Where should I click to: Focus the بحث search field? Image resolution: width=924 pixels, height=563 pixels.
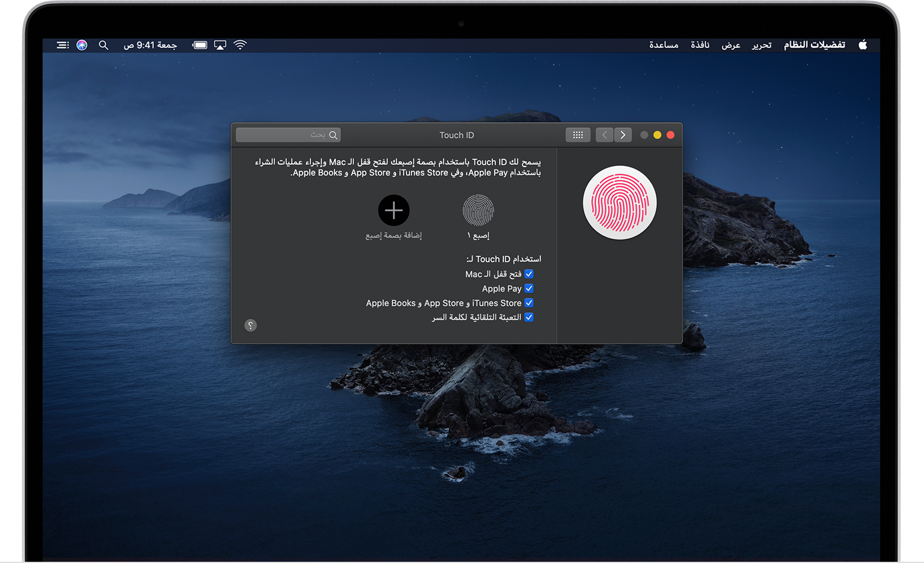pyautogui.click(x=288, y=135)
